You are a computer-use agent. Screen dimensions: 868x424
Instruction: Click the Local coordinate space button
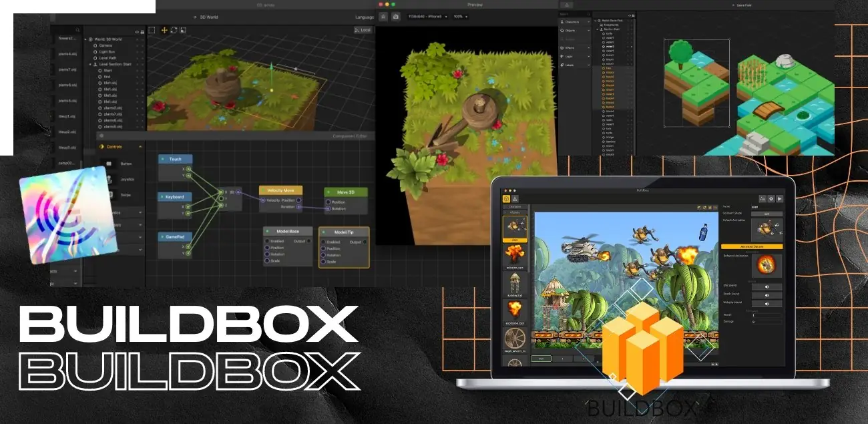pos(363,30)
